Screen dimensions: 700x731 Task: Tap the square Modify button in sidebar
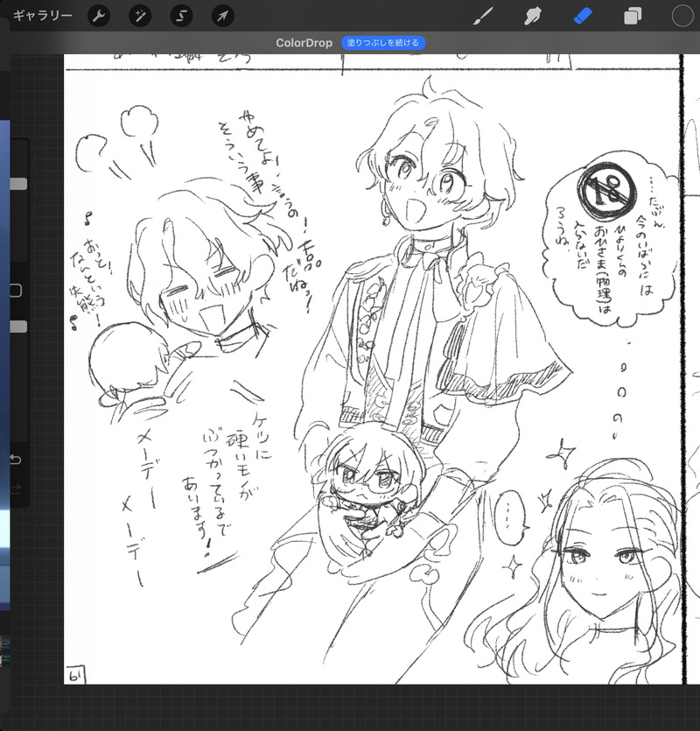[16, 291]
